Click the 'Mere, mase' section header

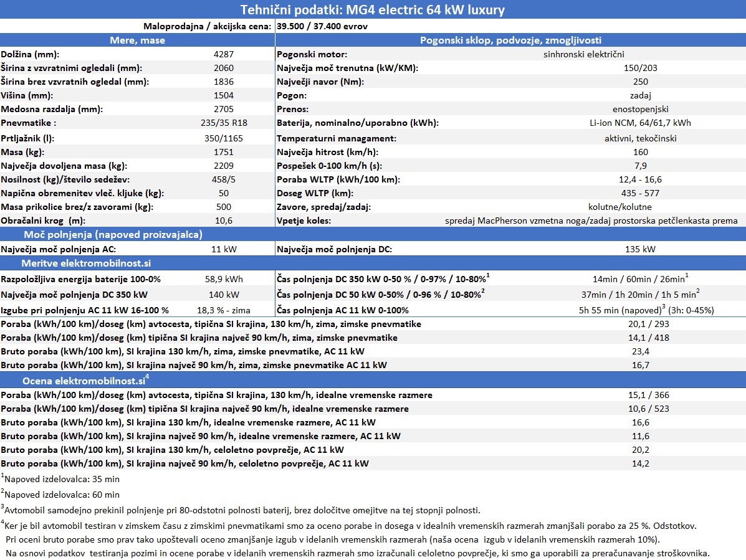click(x=138, y=40)
